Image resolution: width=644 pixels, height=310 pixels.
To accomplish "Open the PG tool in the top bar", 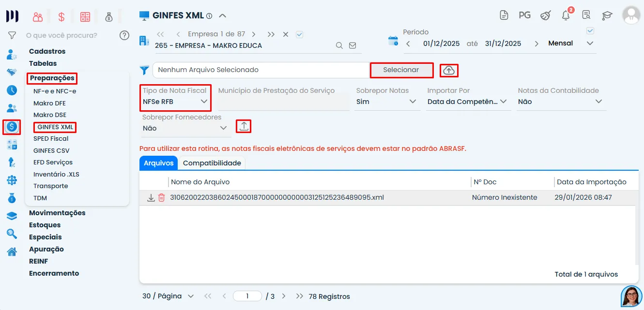I will click(524, 15).
